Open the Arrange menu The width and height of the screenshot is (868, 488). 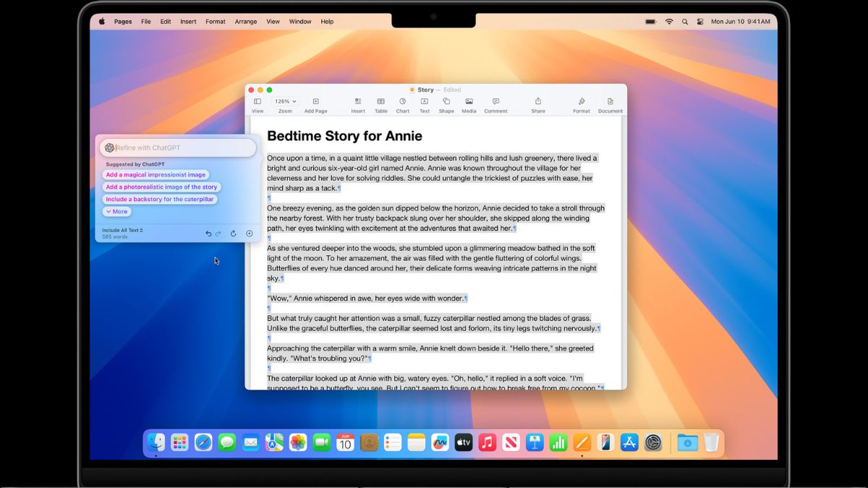pos(246,21)
